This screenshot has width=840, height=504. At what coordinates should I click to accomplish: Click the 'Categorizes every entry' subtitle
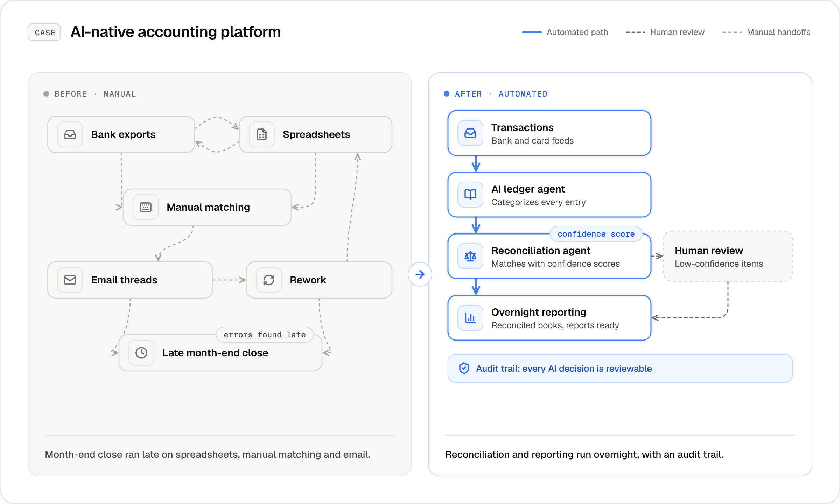538,202
